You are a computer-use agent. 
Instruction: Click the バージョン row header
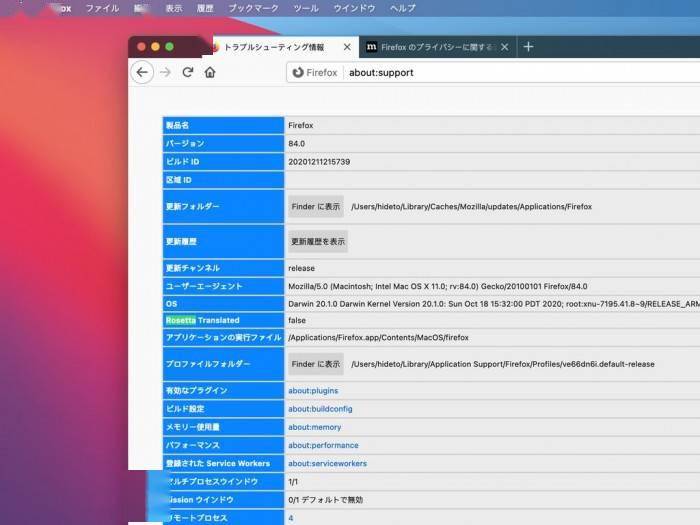point(223,143)
